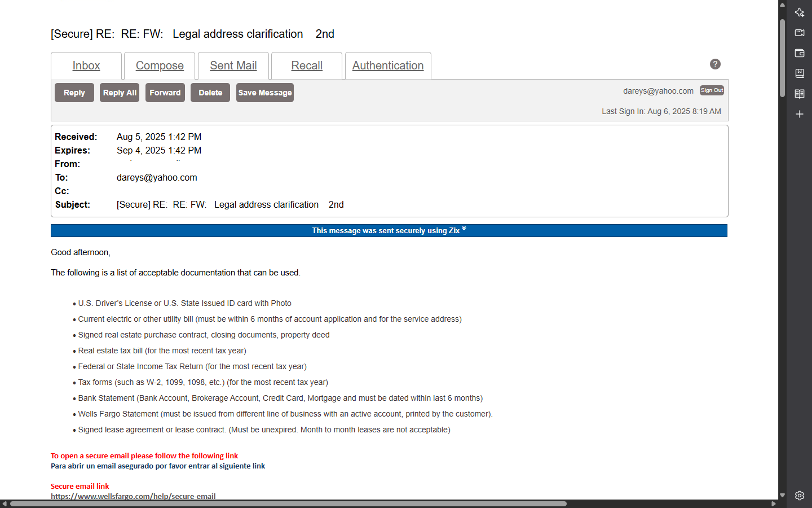Screen dimensions: 812x508
Task: Open the Compose tab
Action: point(160,65)
